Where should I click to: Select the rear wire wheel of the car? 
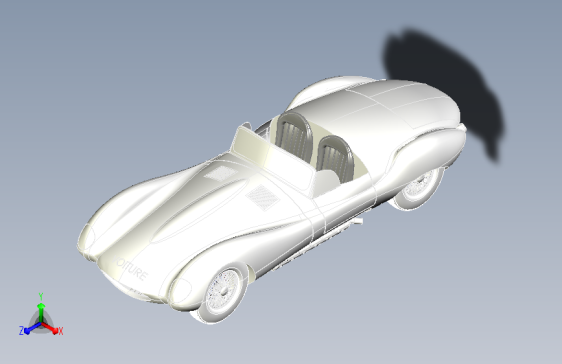(419, 187)
